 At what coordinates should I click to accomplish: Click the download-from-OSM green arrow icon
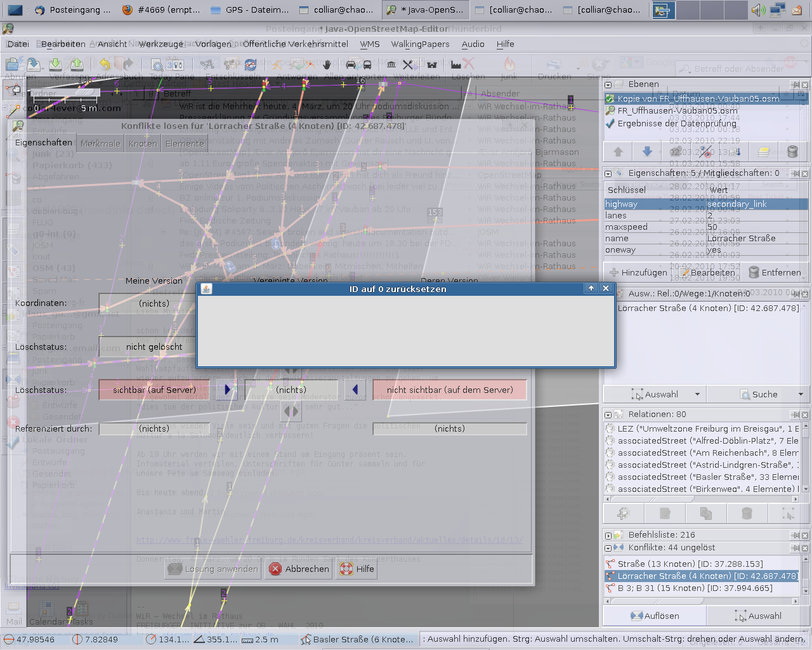(56, 64)
